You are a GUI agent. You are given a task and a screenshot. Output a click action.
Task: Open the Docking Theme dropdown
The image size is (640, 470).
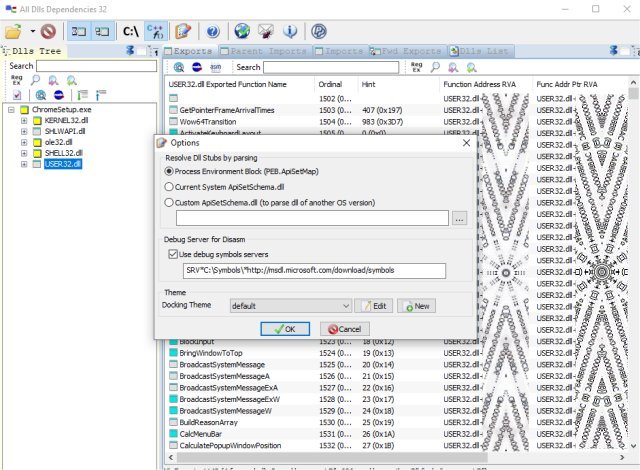(290, 306)
